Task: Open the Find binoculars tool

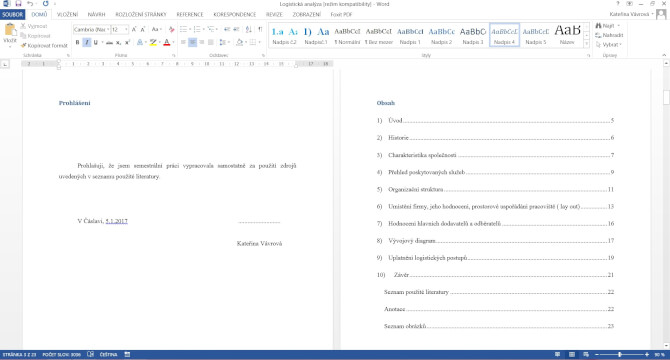Action: tap(599, 26)
